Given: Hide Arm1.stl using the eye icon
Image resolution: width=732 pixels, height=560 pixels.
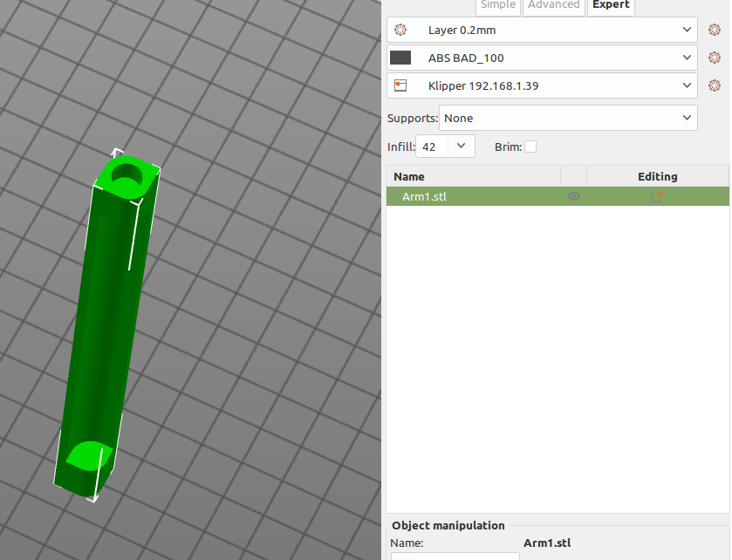Looking at the screenshot, I should click(x=573, y=197).
